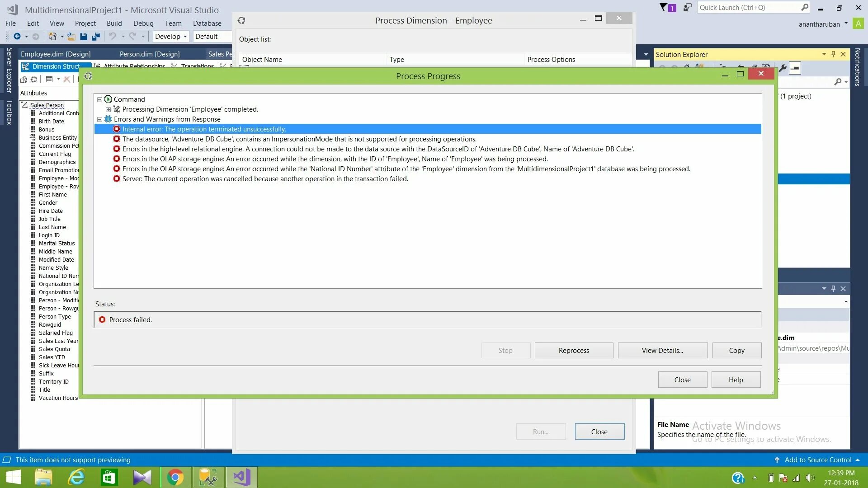The height and width of the screenshot is (488, 868).
Task: Click the Save All toolbar icon
Action: coord(95,37)
